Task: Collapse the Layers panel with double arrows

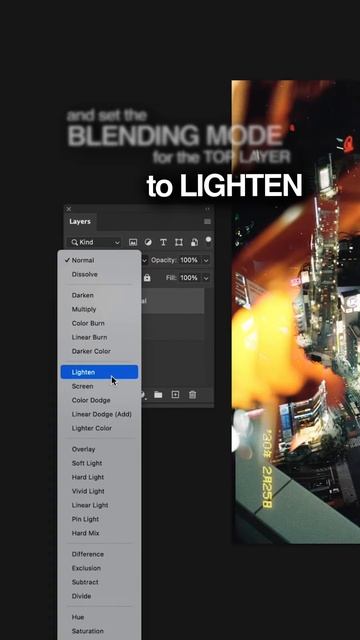Action: pyautogui.click(x=207, y=209)
